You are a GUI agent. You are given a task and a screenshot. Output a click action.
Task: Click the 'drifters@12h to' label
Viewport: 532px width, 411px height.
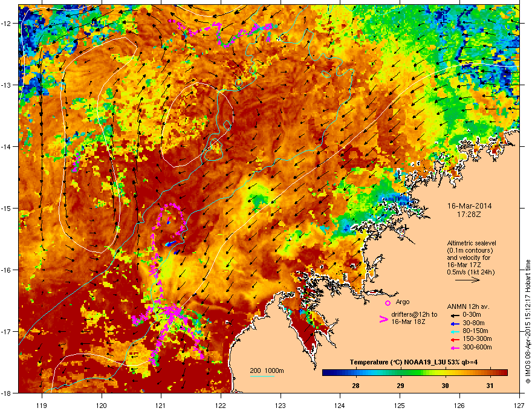pyautogui.click(x=414, y=314)
